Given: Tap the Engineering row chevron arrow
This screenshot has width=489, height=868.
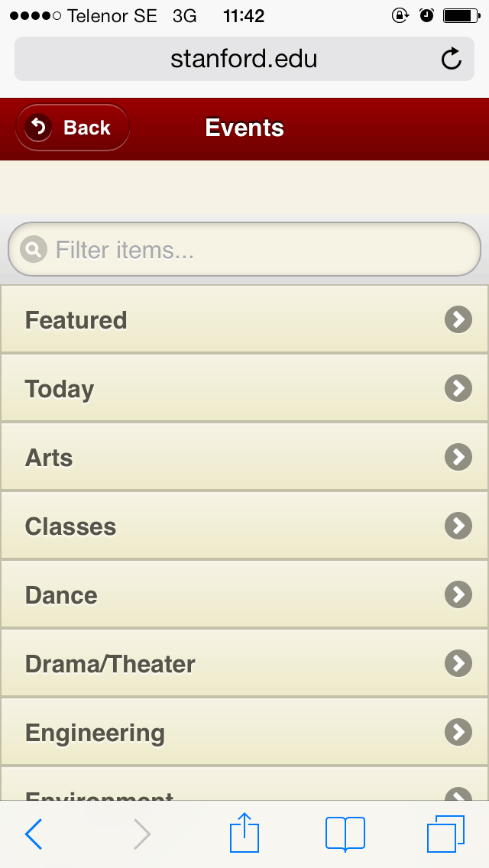Looking at the screenshot, I should tap(458, 732).
